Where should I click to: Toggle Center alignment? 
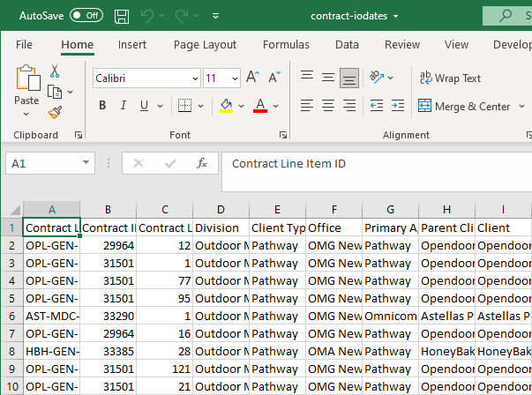327,106
